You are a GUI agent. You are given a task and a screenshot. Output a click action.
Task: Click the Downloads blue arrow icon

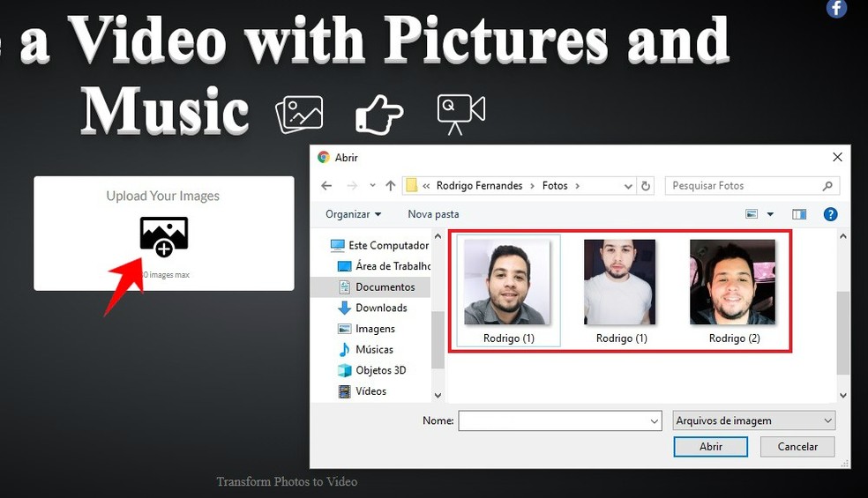click(x=344, y=308)
